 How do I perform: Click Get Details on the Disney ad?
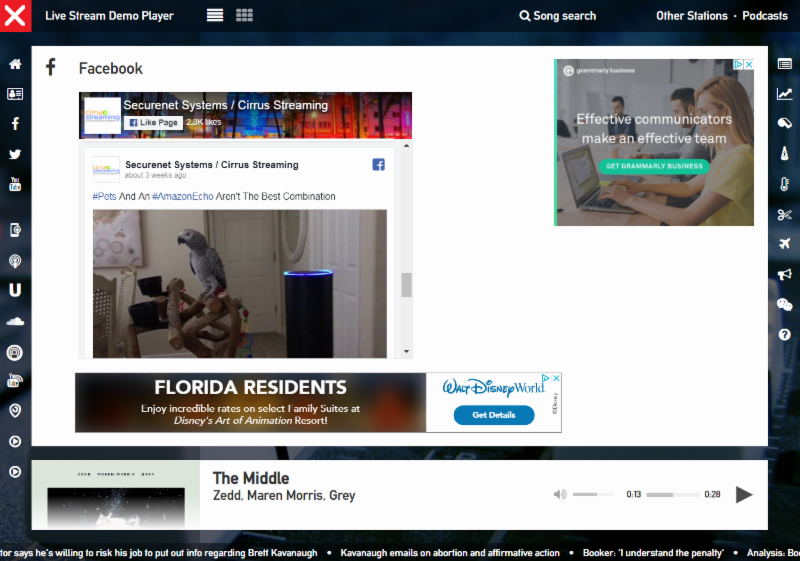[x=494, y=415]
